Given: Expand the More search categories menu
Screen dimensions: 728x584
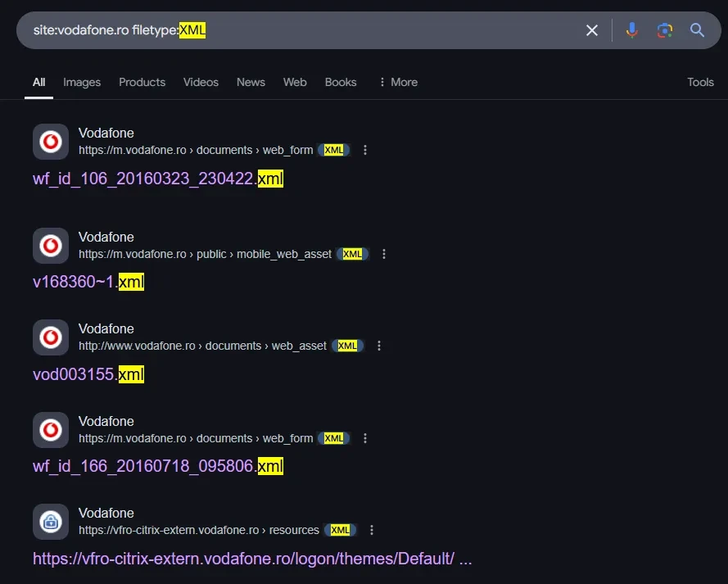Looking at the screenshot, I should pyautogui.click(x=398, y=82).
